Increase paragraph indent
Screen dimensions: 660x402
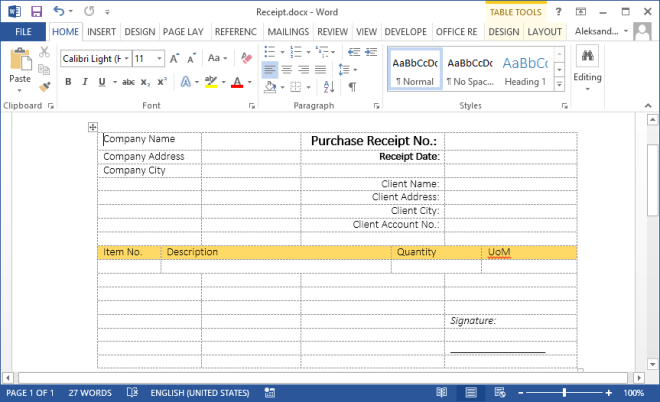[371, 52]
